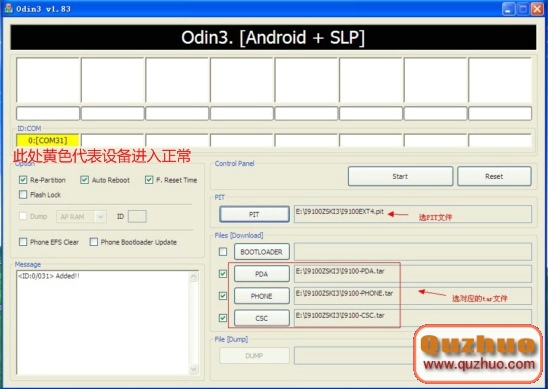Click the Message log scrollbar down arrow
Viewport: 548px width, 389px height.
[194, 369]
